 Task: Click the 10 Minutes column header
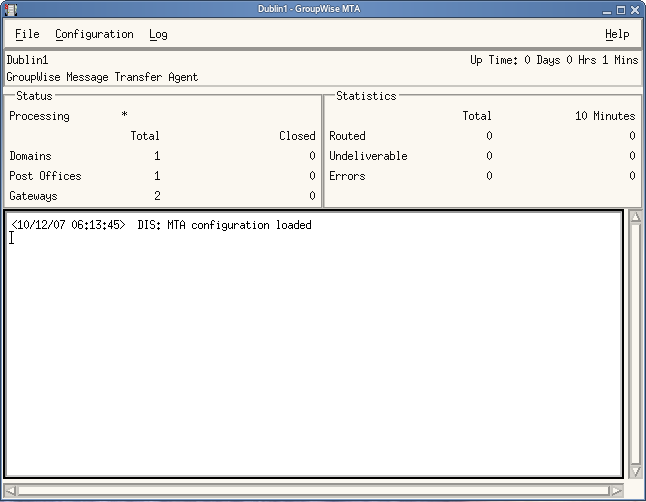[x=605, y=116]
